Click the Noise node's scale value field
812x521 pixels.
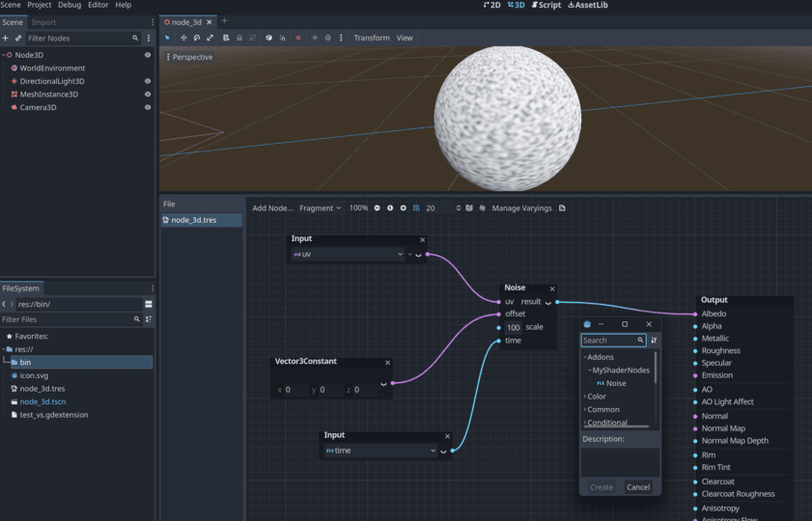tap(514, 328)
